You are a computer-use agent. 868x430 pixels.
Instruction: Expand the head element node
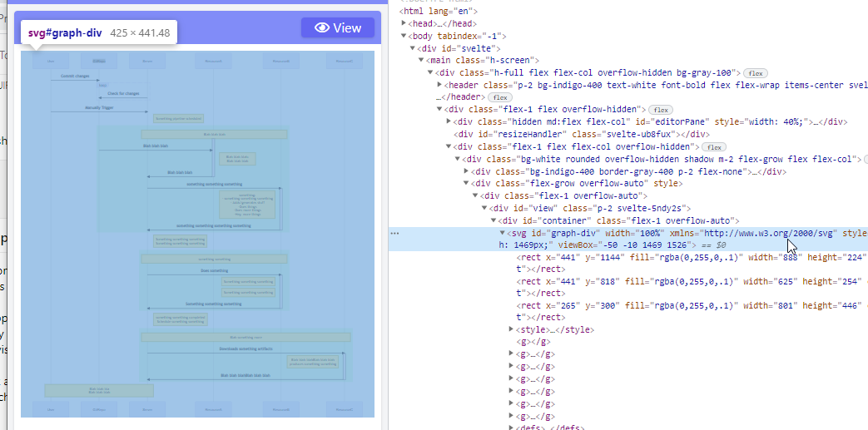[404, 23]
